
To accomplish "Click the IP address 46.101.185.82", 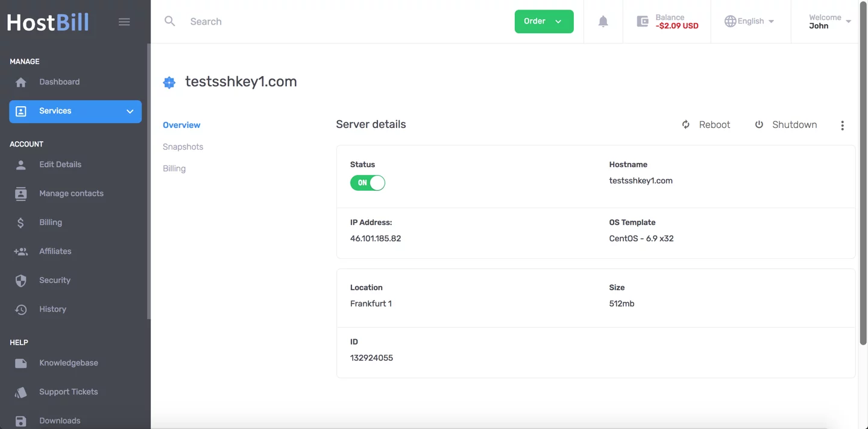I will tap(376, 238).
